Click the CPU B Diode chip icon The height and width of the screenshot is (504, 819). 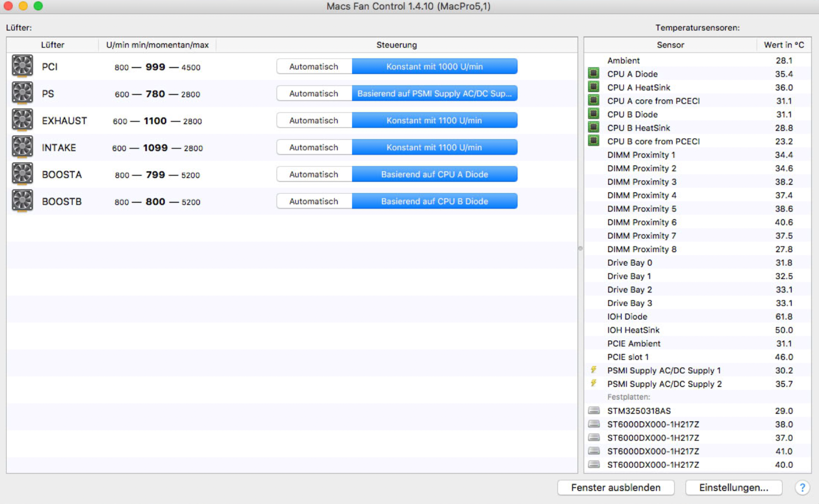pos(594,114)
